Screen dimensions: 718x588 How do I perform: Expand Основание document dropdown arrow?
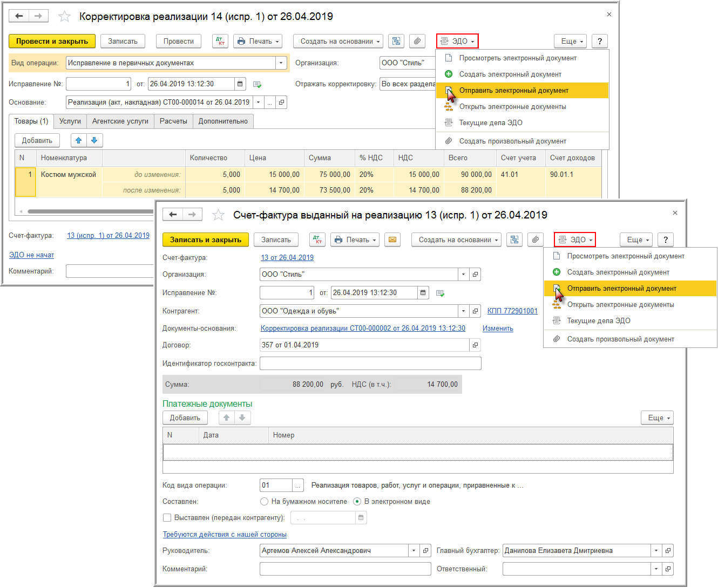click(258, 102)
